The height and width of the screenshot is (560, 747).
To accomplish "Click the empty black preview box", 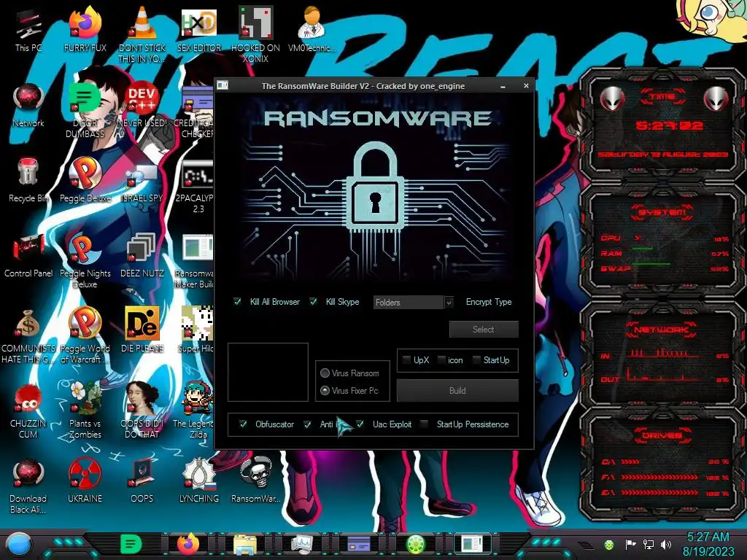I will tap(268, 373).
